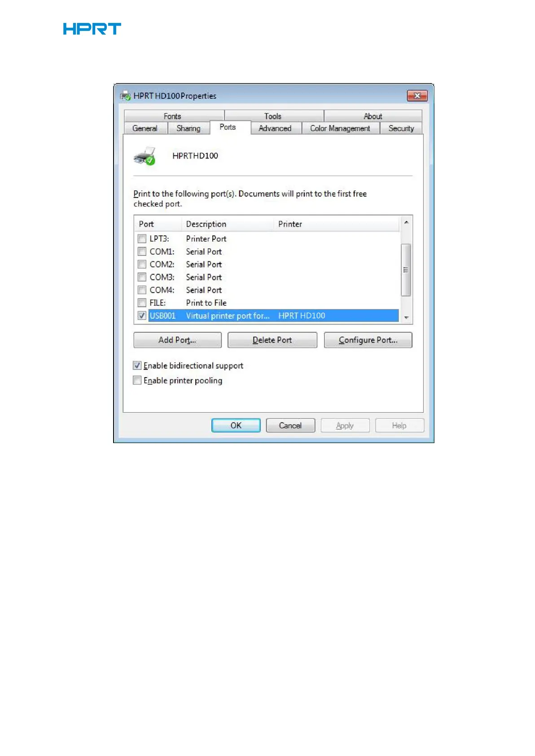The image size is (535, 756).
Task: Select 'Serial Port' in the COM4 row
Action: pyautogui.click(x=204, y=290)
